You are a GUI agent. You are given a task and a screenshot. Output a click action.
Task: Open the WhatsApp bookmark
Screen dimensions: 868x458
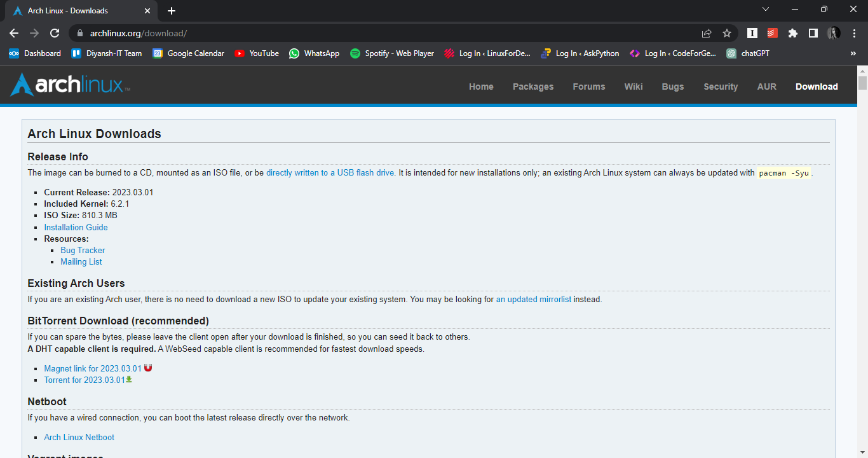click(x=314, y=53)
